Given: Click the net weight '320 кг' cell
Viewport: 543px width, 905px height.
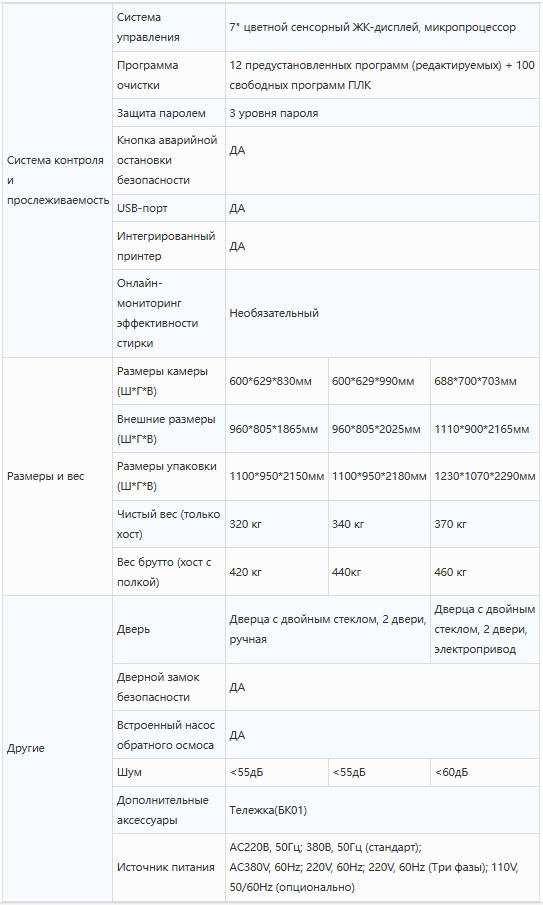Looking at the screenshot, I should (x=276, y=524).
